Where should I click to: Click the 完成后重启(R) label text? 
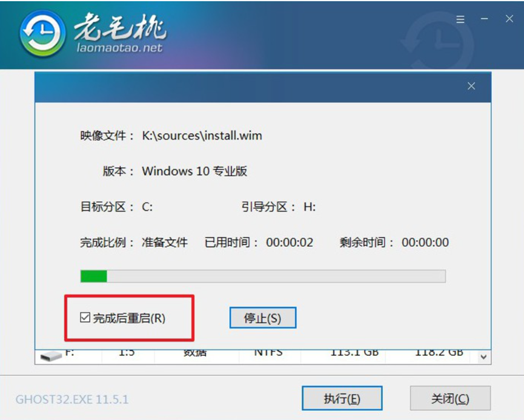pos(129,318)
